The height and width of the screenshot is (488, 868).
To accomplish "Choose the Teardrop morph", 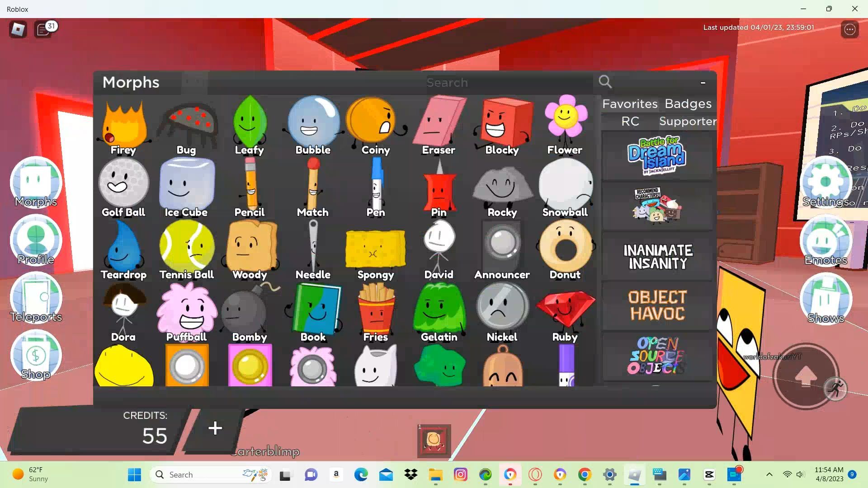I will (123, 250).
